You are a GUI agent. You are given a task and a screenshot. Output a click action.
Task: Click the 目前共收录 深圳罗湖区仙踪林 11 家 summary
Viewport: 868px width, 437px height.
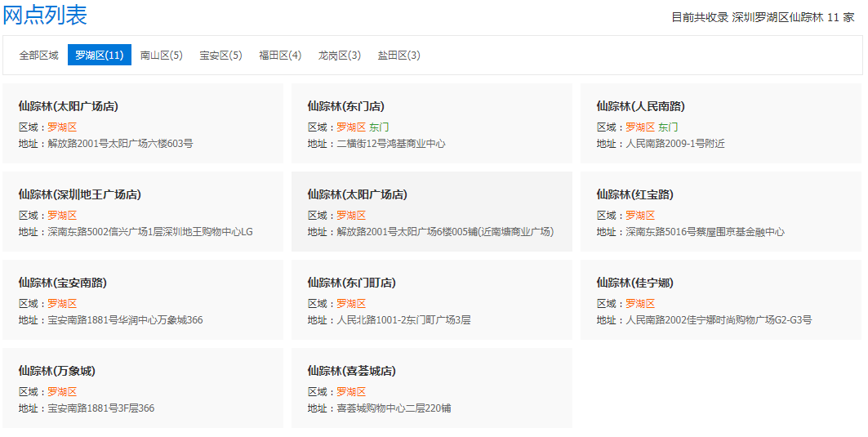point(763,17)
